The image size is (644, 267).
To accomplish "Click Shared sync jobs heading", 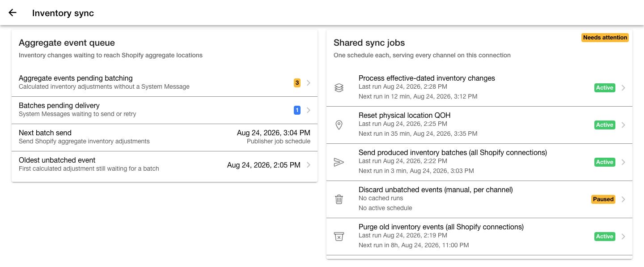I will (x=369, y=43).
